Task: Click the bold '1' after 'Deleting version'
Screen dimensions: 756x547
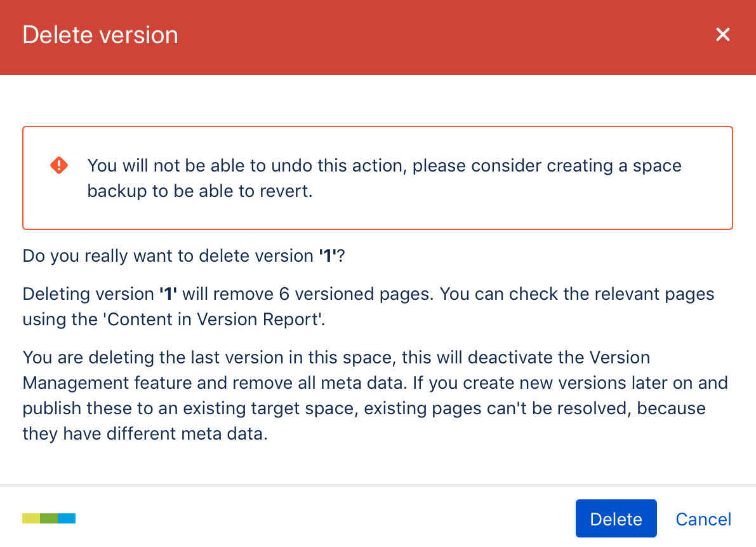Action: tap(167, 294)
